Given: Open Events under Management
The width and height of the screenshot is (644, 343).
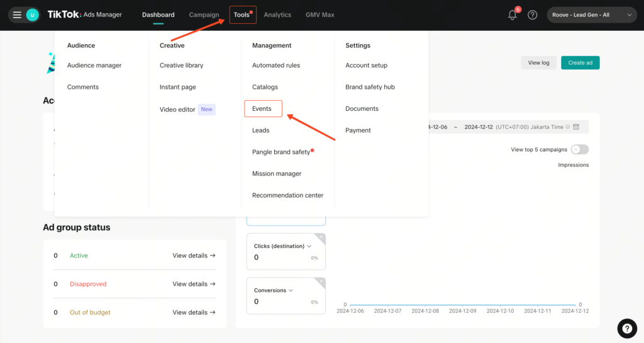Looking at the screenshot, I should click(x=263, y=108).
